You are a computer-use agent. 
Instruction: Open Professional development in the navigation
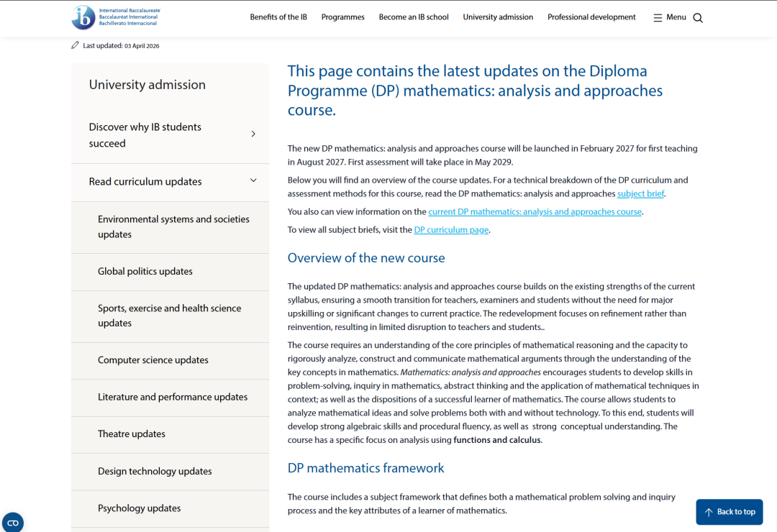tap(591, 17)
